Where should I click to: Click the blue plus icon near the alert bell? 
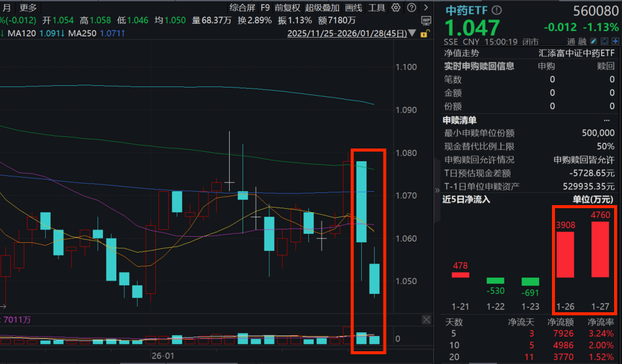[614, 41]
